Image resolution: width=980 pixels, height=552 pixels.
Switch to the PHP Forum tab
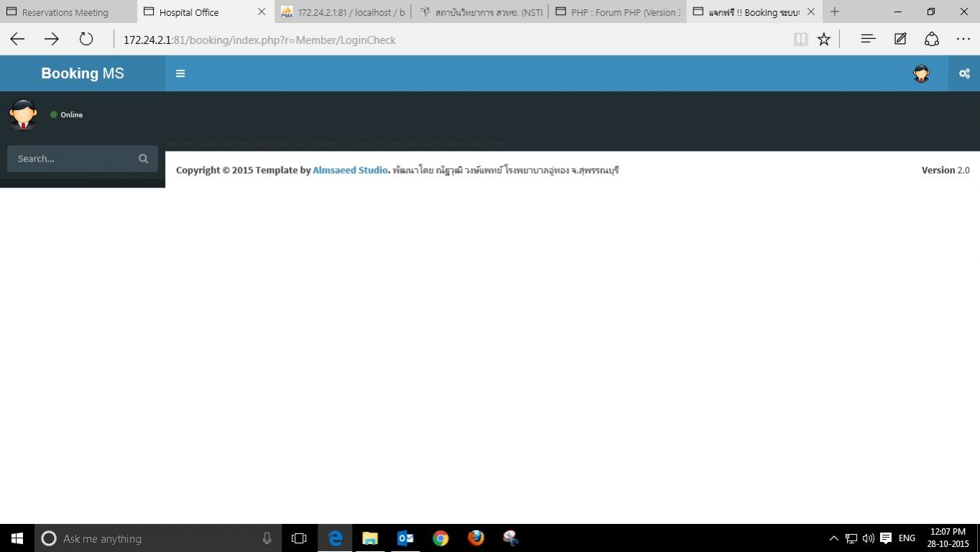[618, 12]
